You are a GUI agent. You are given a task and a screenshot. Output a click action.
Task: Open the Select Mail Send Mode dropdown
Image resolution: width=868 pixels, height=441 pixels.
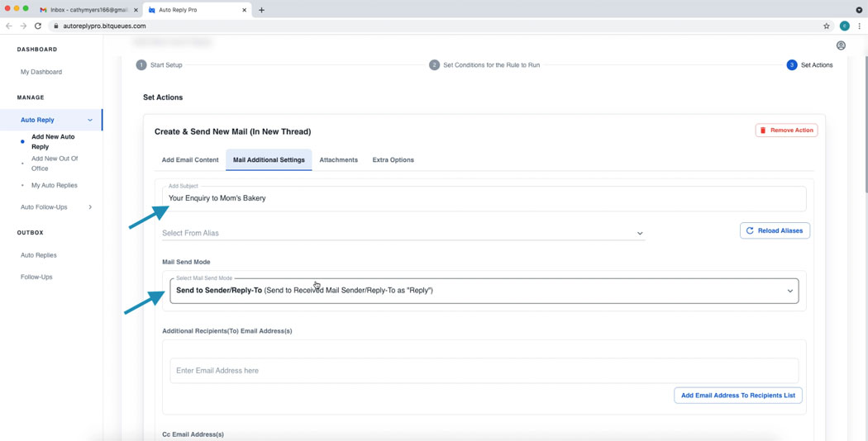click(484, 291)
